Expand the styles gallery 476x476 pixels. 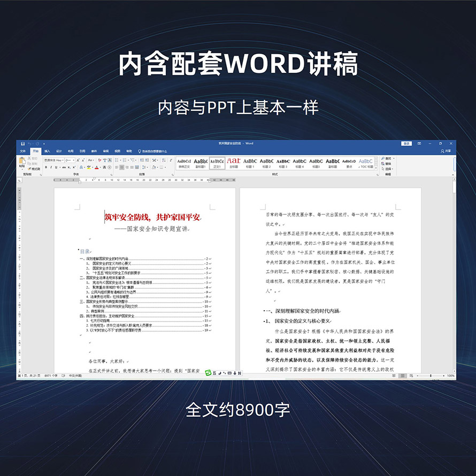click(x=377, y=167)
